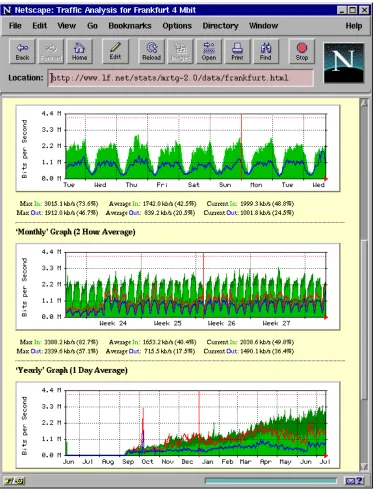This screenshot has width=374, height=494.
Task: Click the "'Yearly' Graph (1 Day Average)" heading
Action: [x=71, y=370]
